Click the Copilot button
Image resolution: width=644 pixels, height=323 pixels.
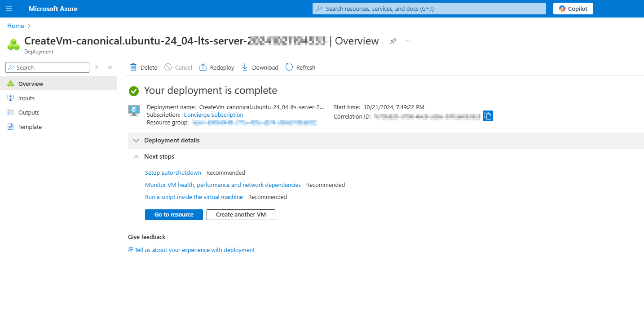[x=573, y=9]
